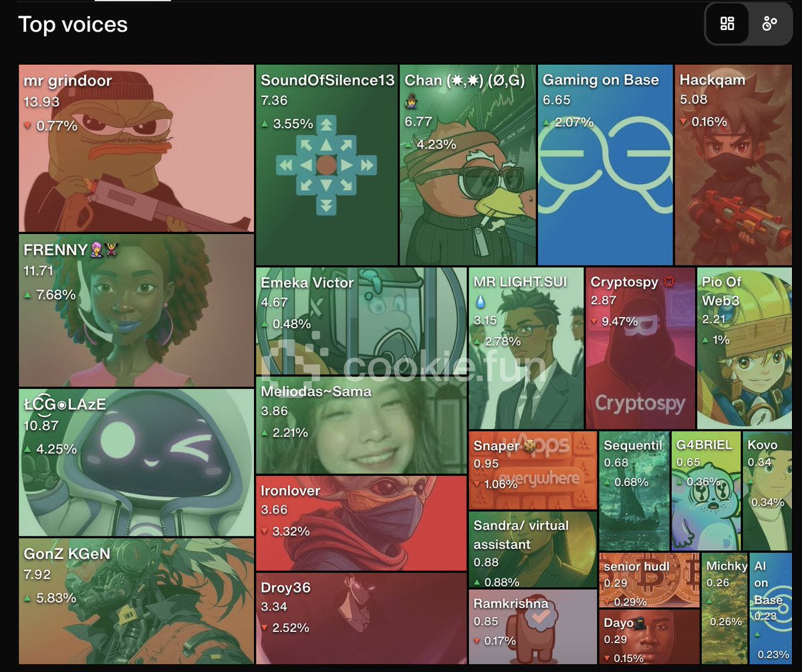Screen dimensions: 802x672
Task: Open the Sandra/ virtual assistant tile
Action: point(533,550)
